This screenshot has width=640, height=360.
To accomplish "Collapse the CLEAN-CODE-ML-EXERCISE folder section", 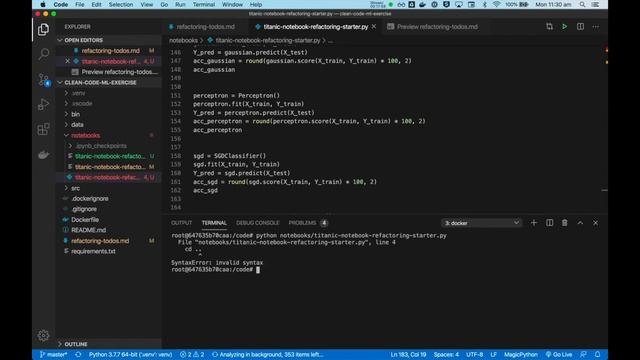I will (x=100, y=82).
